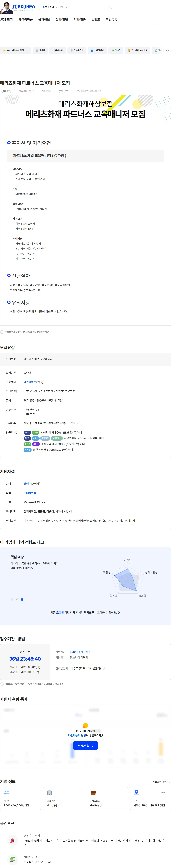This screenshot has height=868, width=171.
Task: Open the 공채정보 menu
Action: click(x=44, y=20)
